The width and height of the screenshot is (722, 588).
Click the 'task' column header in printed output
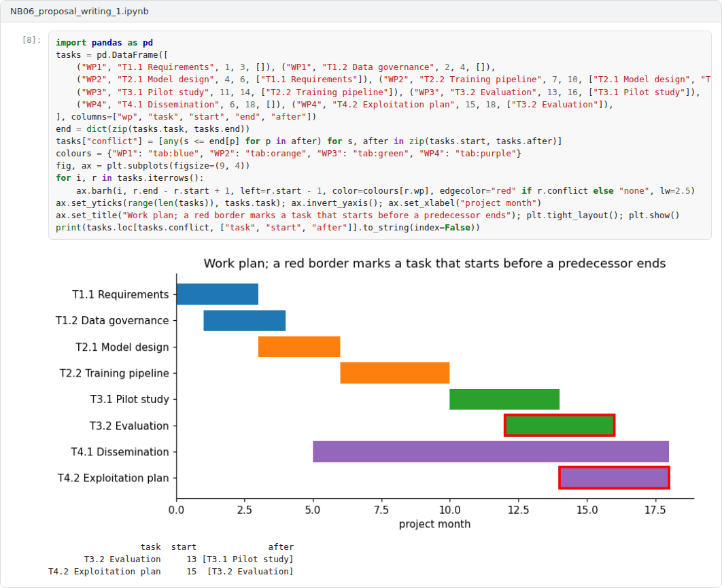pyautogui.click(x=150, y=547)
